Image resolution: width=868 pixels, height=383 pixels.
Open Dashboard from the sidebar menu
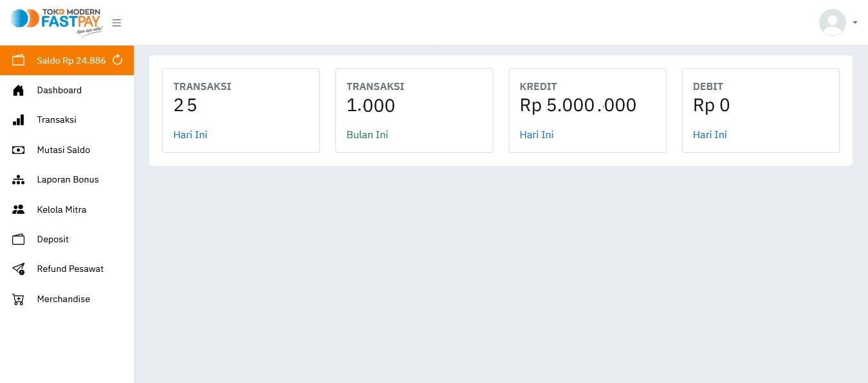point(59,90)
